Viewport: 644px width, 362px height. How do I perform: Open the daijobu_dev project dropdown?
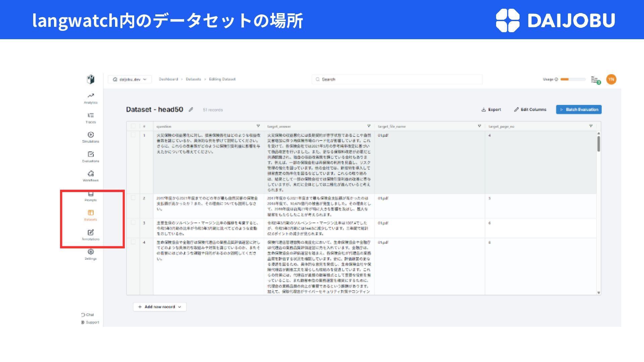(129, 79)
